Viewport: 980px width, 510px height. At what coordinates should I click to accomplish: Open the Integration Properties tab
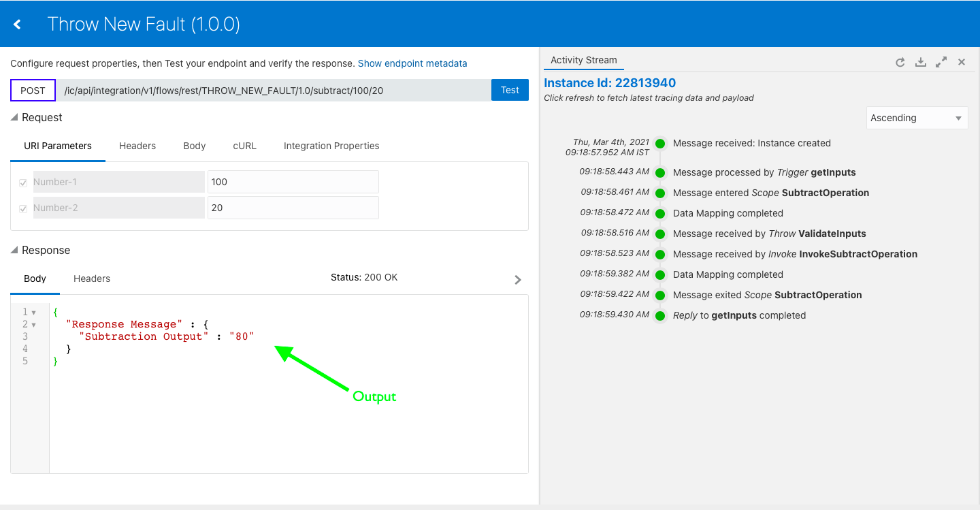[x=331, y=146]
